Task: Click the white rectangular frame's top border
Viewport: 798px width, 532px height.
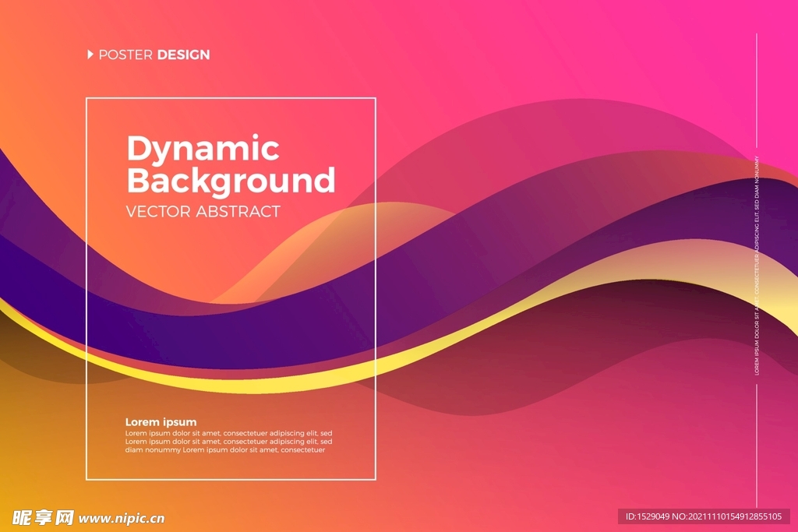Action: coord(231,98)
